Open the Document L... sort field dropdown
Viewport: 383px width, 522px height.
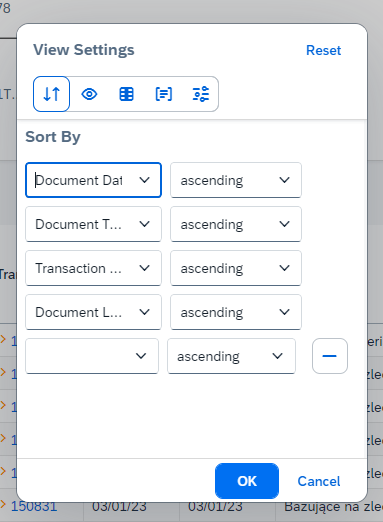point(93,312)
